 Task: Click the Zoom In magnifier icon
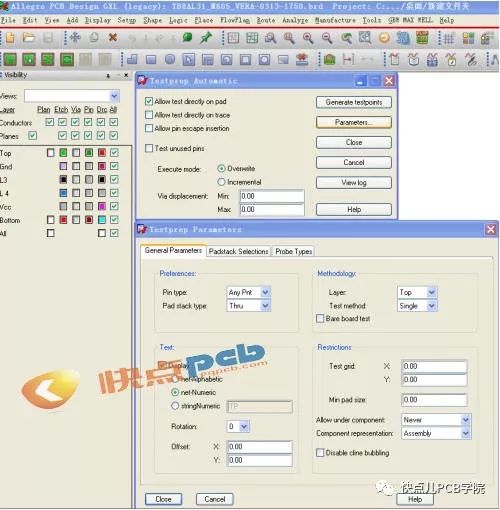[x=308, y=38]
